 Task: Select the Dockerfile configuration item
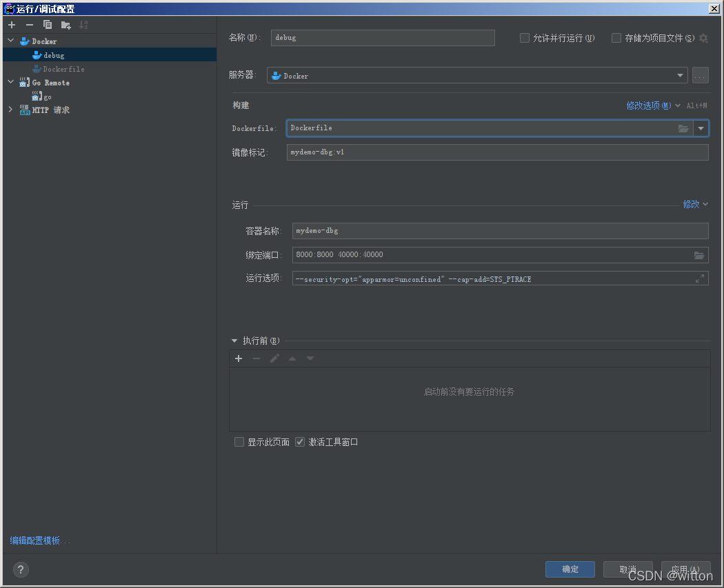point(110,69)
